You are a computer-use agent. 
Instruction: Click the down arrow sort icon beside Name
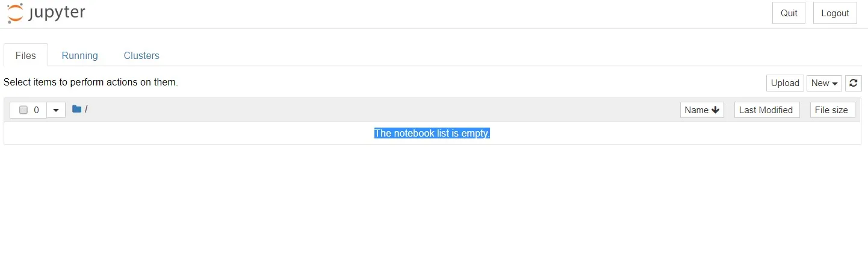(x=716, y=110)
